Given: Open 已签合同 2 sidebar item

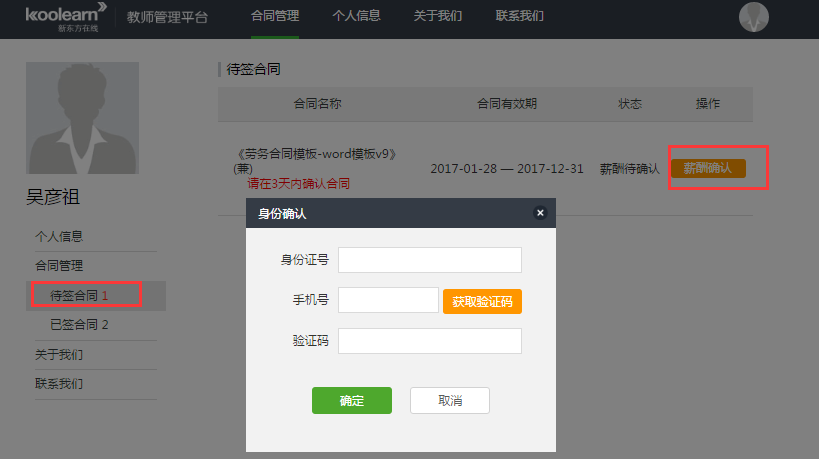Looking at the screenshot, I should tap(79, 325).
